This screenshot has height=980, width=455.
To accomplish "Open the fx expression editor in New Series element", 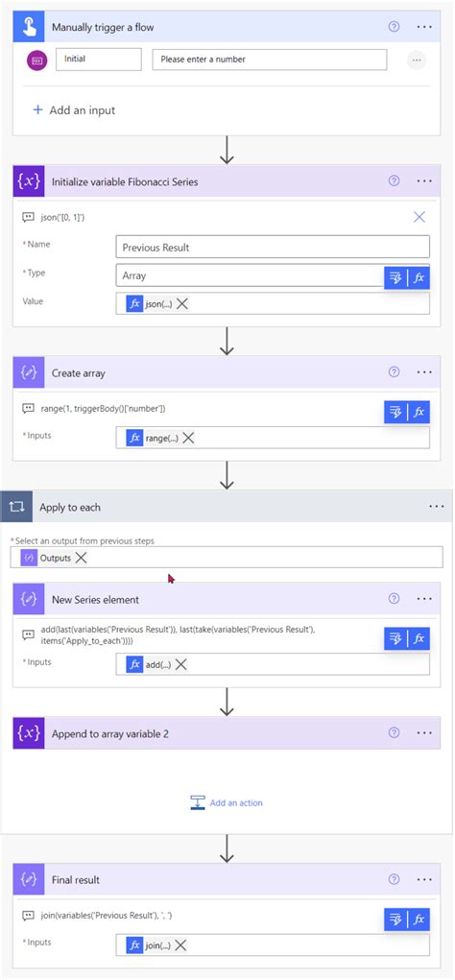I will (x=419, y=638).
